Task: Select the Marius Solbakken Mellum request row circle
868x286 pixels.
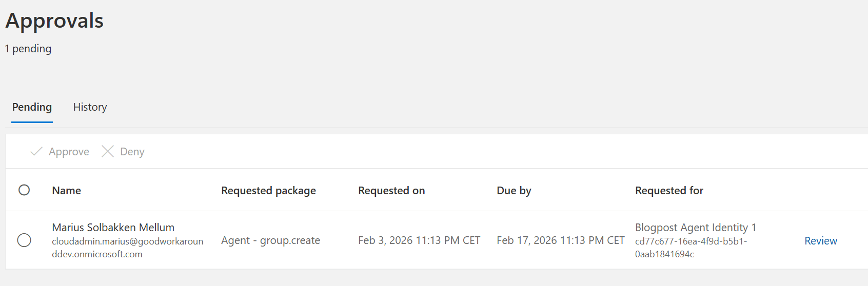Action: pos(24,240)
